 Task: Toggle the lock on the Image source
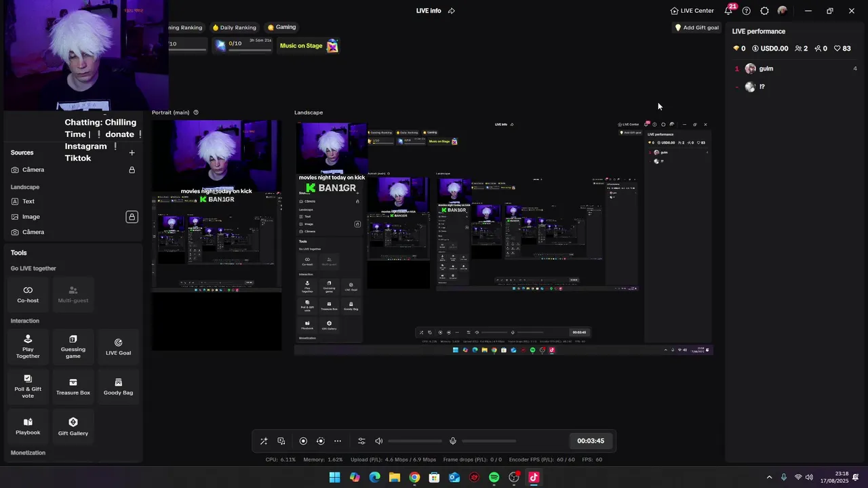[x=132, y=217]
